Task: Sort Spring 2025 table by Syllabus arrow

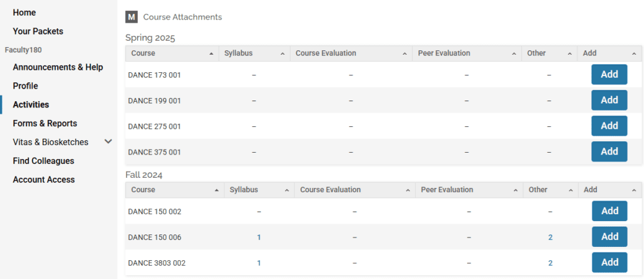Action: pos(282,54)
